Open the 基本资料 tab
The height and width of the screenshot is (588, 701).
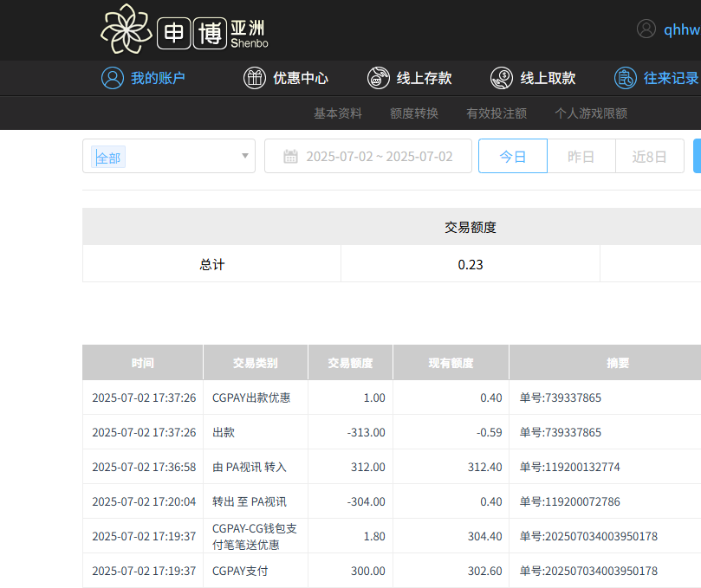338,113
